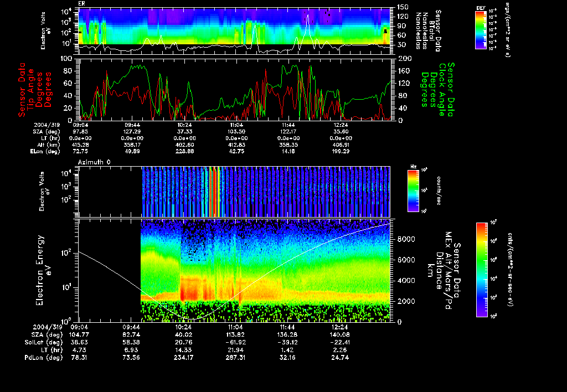Click SZA value 127.29
567x392 pixels.
coord(132,132)
